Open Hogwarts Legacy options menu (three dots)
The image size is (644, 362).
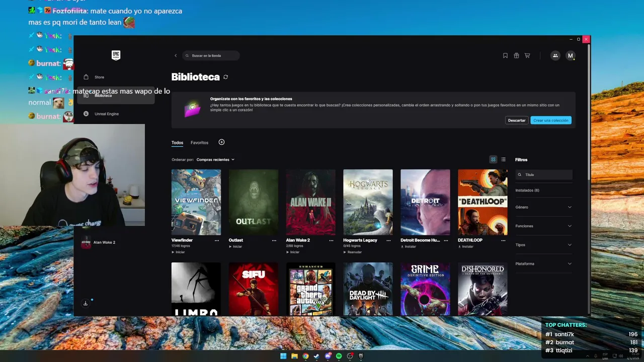click(388, 240)
